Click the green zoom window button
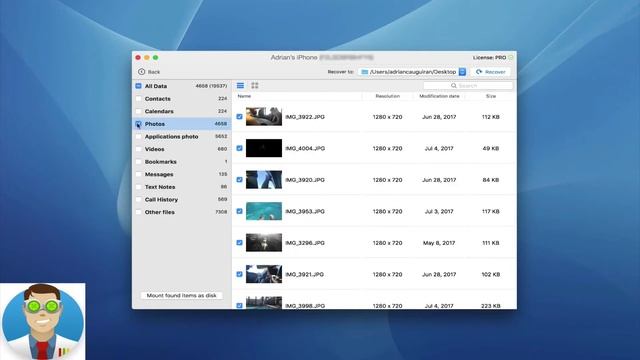 pyautogui.click(x=156, y=58)
